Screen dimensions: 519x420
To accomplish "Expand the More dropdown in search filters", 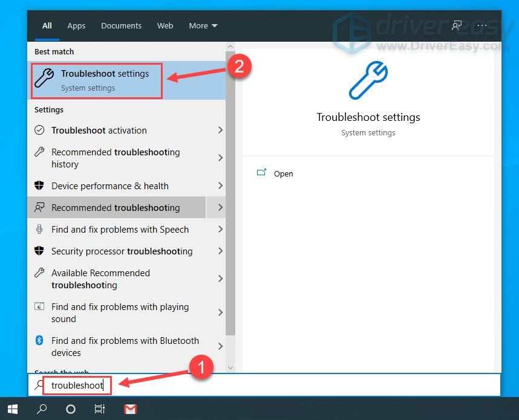I will pos(203,25).
